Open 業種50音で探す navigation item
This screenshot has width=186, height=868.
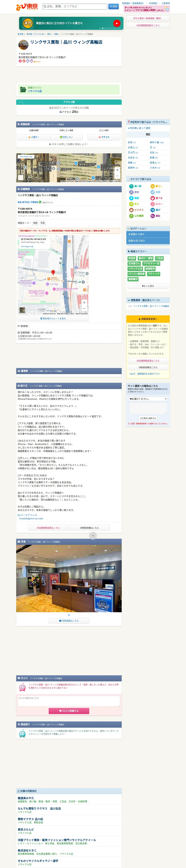tap(148, 241)
